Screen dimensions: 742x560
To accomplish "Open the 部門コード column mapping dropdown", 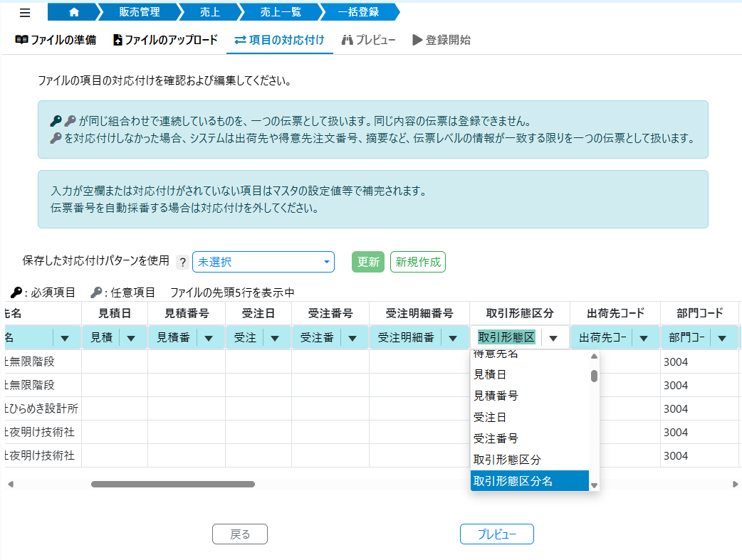I will [x=721, y=337].
